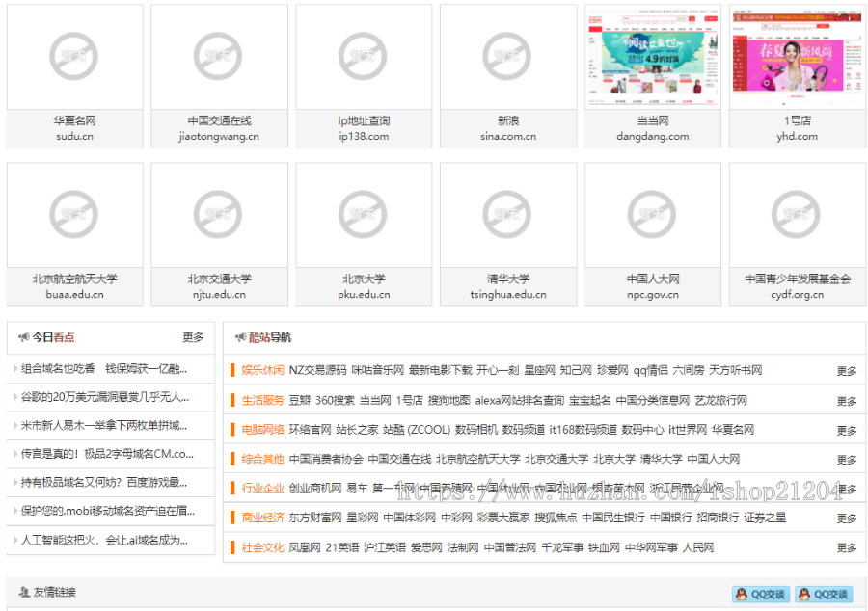Open the 人民网 link
This screenshot has height=611, width=868.
pyautogui.click(x=698, y=547)
